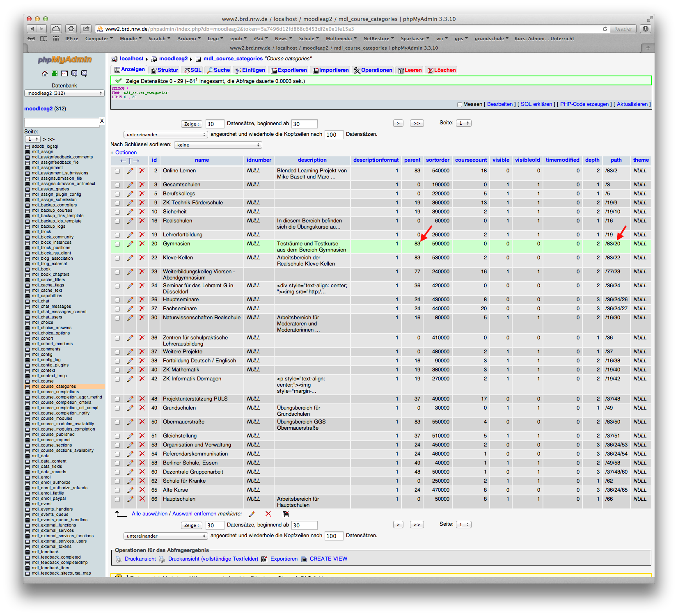678x616 pixels.
Task: Clear the table filter with X
Action: tap(102, 121)
